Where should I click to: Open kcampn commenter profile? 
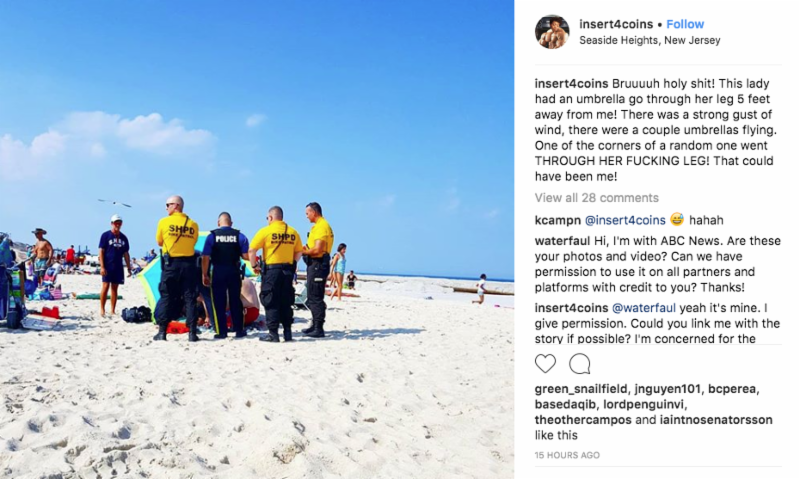[558, 220]
